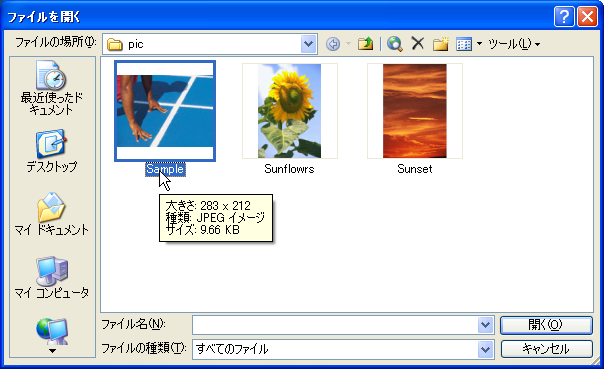Click the Help question mark button
The image size is (604, 369).
click(564, 17)
